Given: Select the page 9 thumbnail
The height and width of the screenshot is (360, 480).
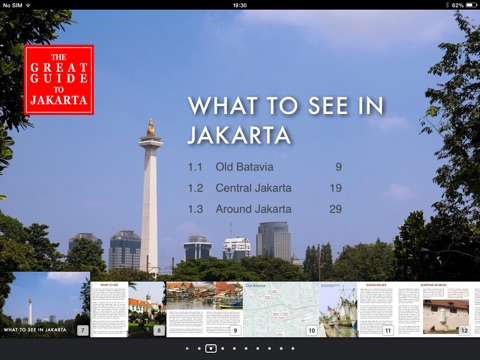Looking at the screenshot, I should [204, 309].
